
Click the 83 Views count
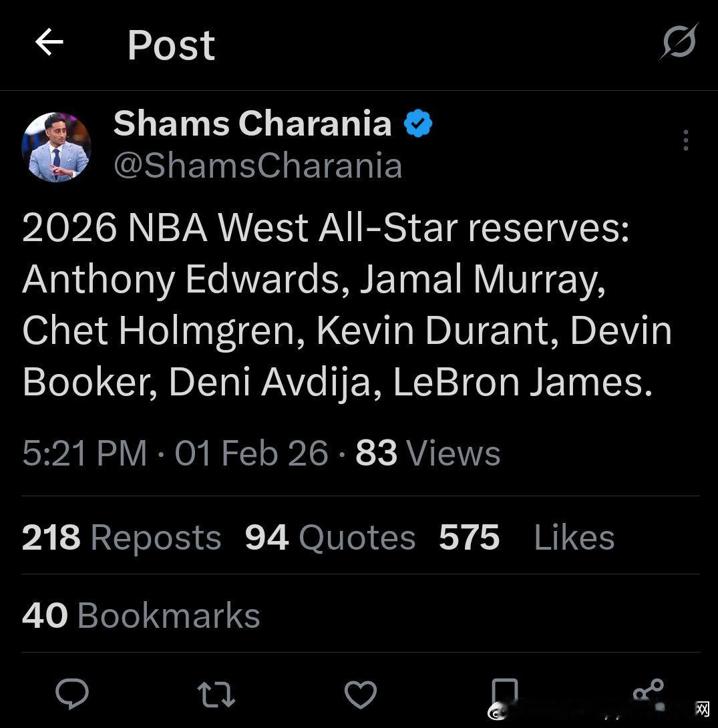click(x=427, y=453)
